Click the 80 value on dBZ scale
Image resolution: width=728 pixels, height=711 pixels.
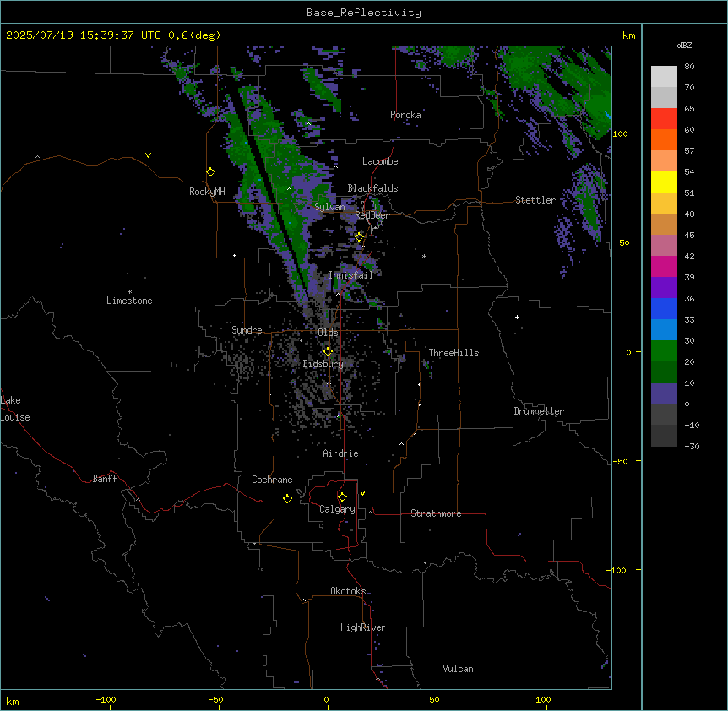pyautogui.click(x=689, y=67)
